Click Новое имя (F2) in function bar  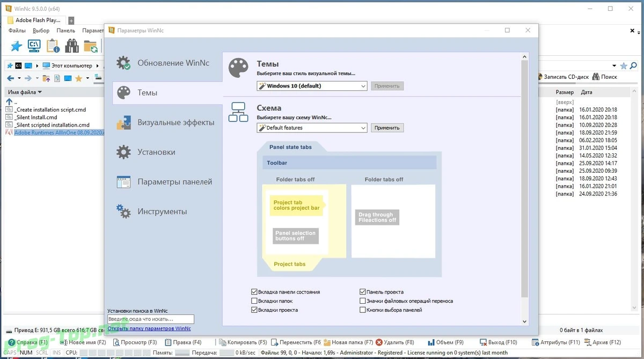tap(83, 342)
